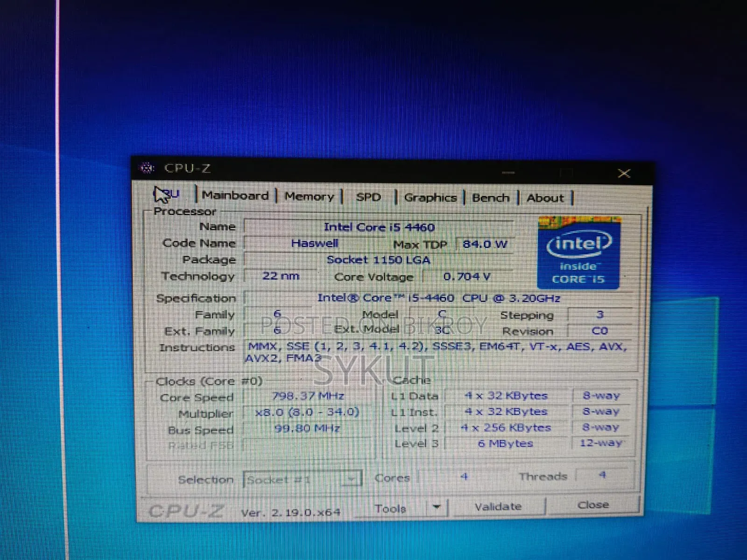Select the Instructions list text

pyautogui.click(x=437, y=352)
